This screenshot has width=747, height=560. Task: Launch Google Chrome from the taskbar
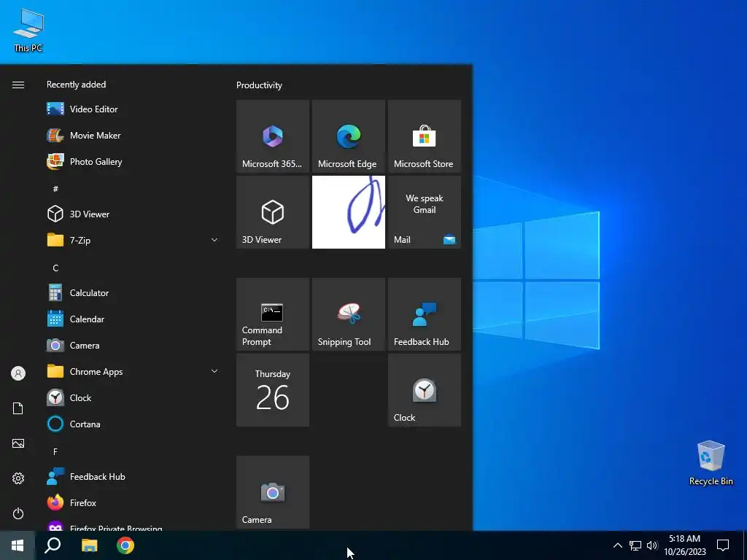[x=125, y=545]
